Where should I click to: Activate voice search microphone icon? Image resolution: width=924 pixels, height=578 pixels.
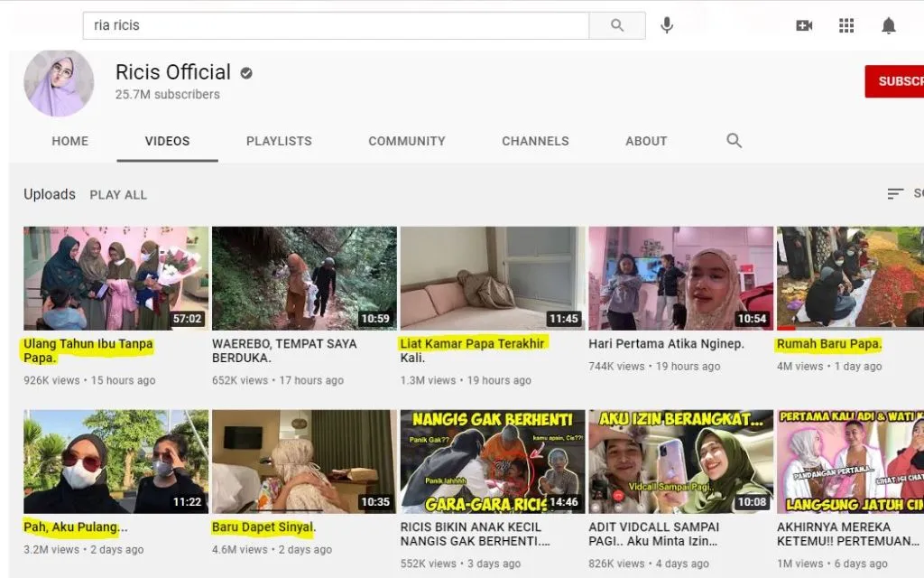click(x=667, y=25)
